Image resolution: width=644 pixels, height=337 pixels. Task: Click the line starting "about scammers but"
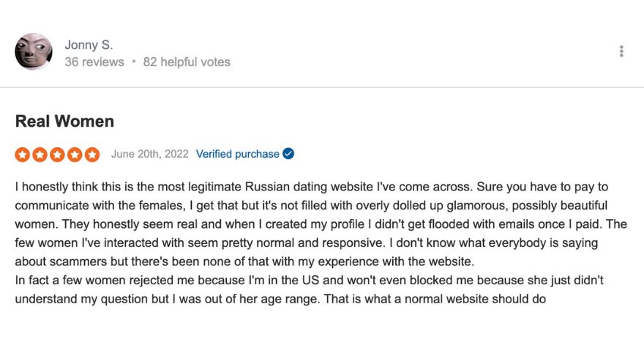point(244,262)
